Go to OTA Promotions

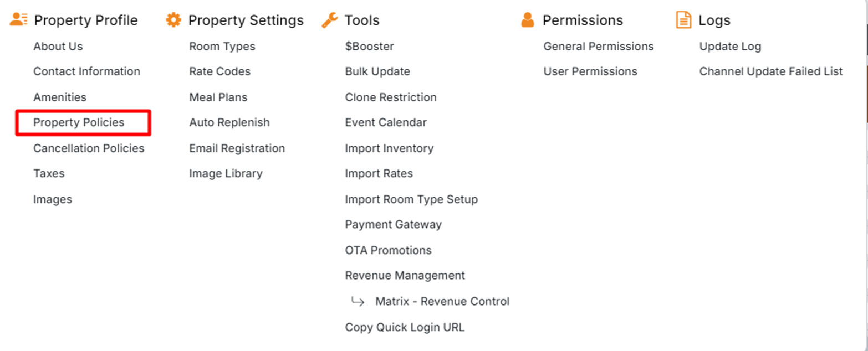[388, 250]
